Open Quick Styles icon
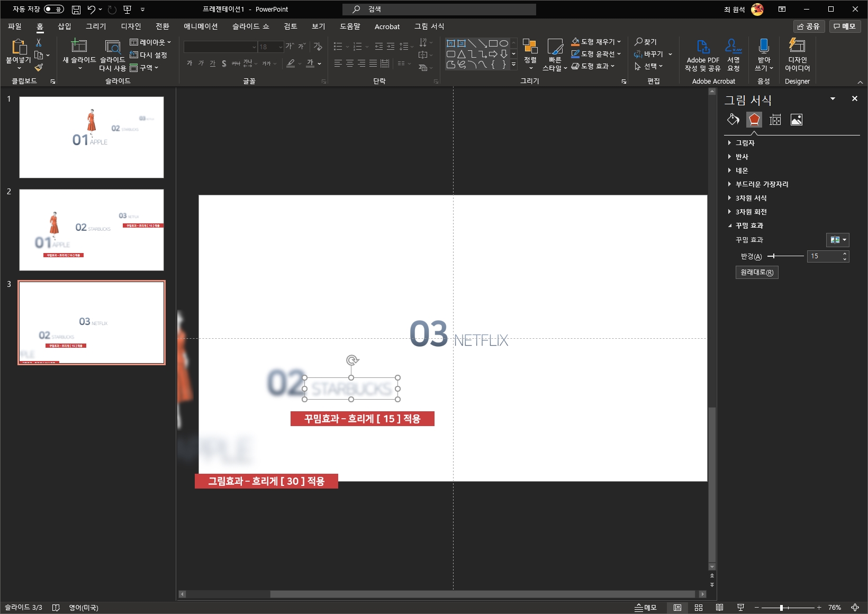The image size is (868, 614). [x=555, y=47]
